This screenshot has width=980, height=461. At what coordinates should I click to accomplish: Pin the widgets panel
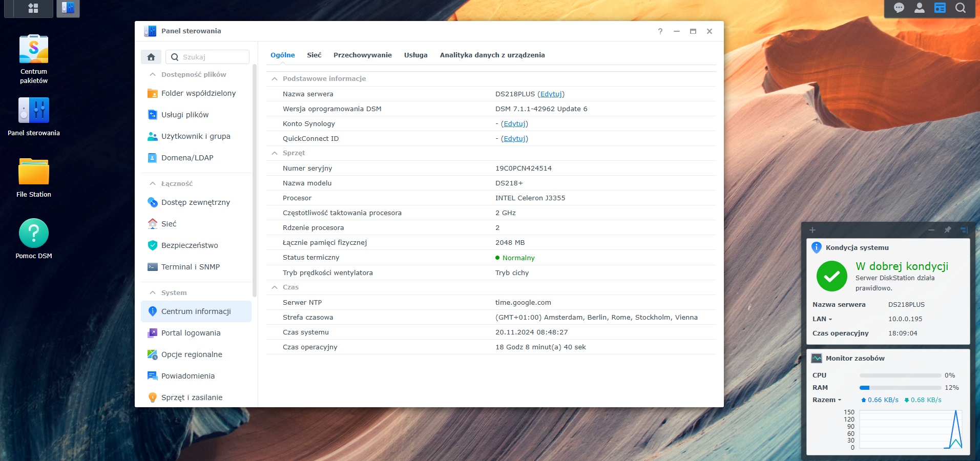(948, 230)
